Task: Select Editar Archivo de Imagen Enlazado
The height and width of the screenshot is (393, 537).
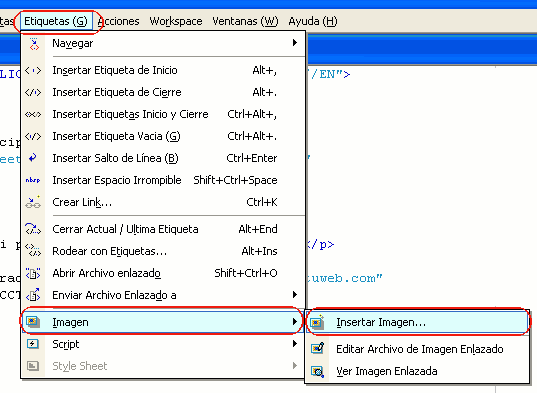Action: [417, 349]
